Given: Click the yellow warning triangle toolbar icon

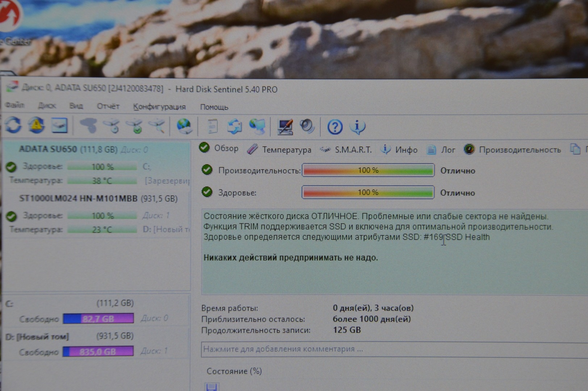Looking at the screenshot, I should 36,126.
